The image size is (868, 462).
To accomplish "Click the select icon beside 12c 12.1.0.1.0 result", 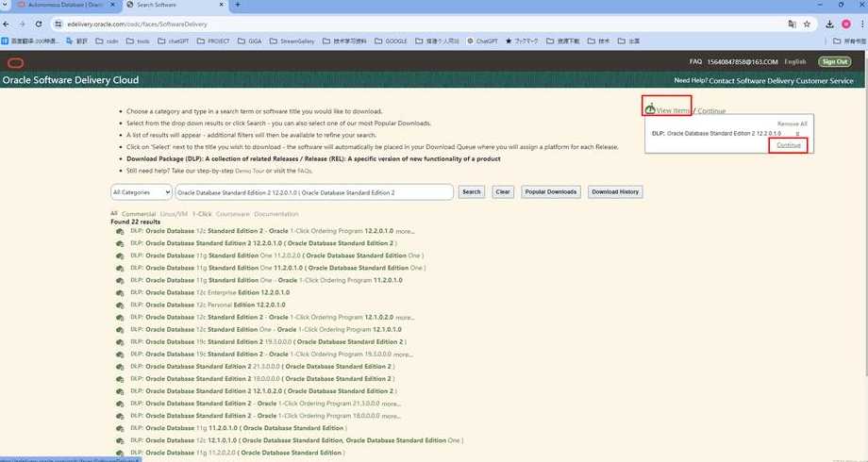I will point(120,441).
